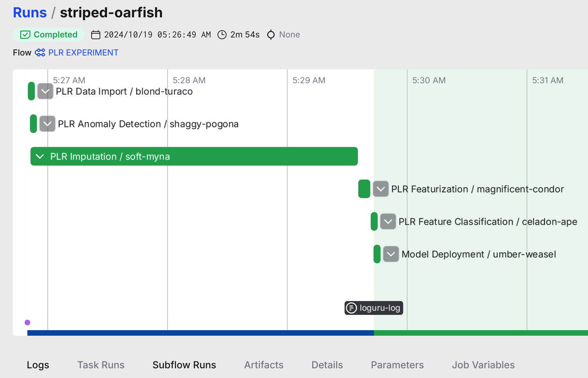Open the Artifacts tab
The image size is (588, 378).
(x=264, y=365)
